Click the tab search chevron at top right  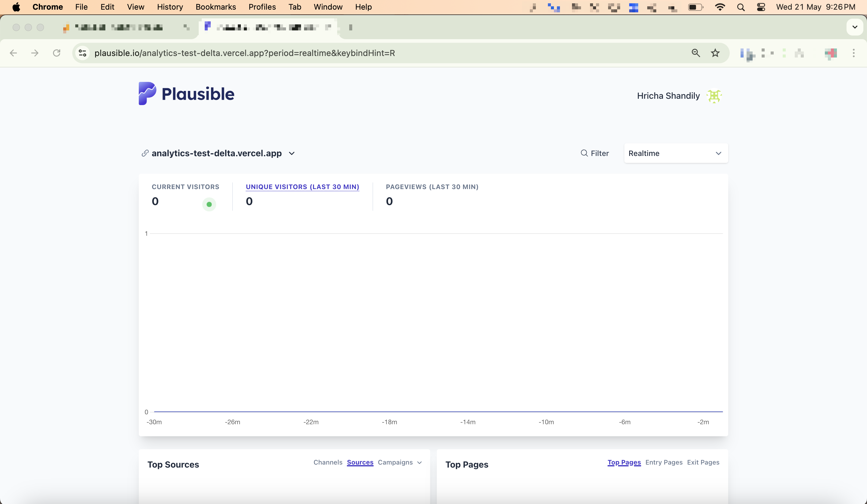click(854, 27)
